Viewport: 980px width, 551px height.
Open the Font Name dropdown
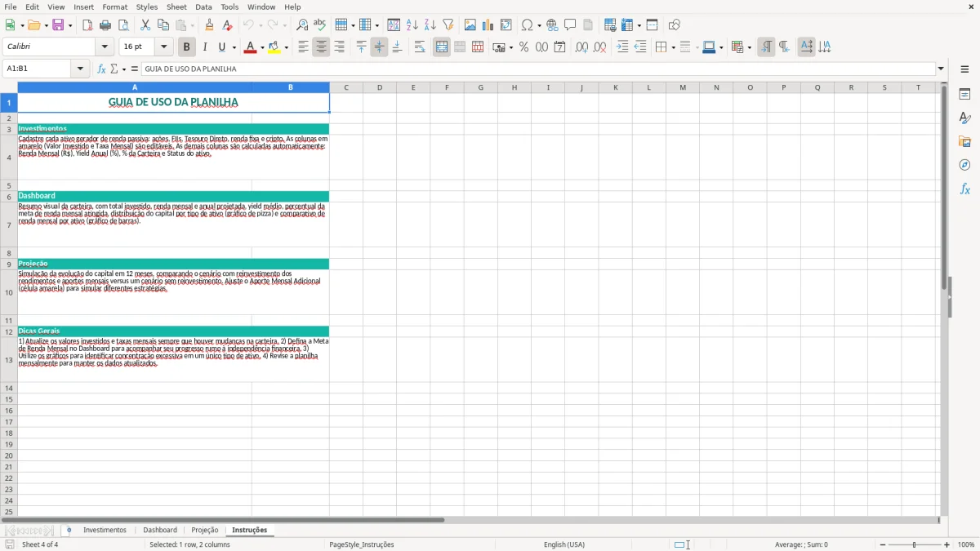(x=105, y=47)
